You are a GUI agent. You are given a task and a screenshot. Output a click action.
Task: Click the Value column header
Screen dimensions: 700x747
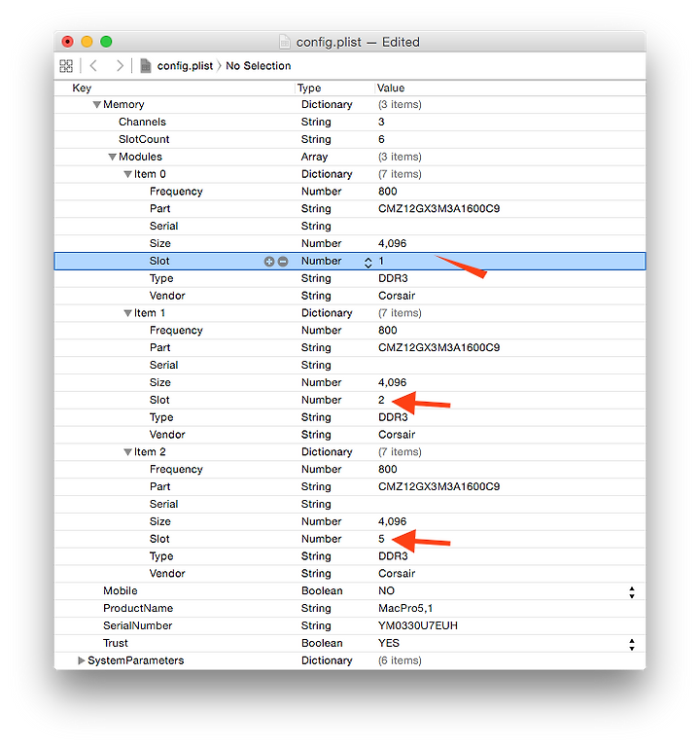(x=391, y=89)
